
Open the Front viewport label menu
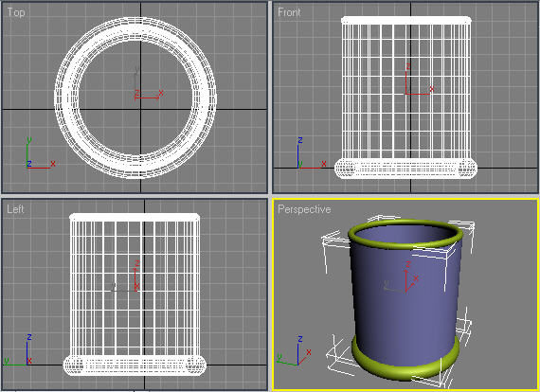(x=289, y=12)
